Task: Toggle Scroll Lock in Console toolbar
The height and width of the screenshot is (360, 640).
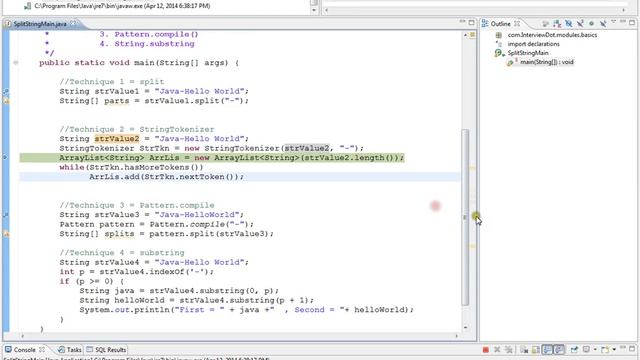Action: pos(536,350)
